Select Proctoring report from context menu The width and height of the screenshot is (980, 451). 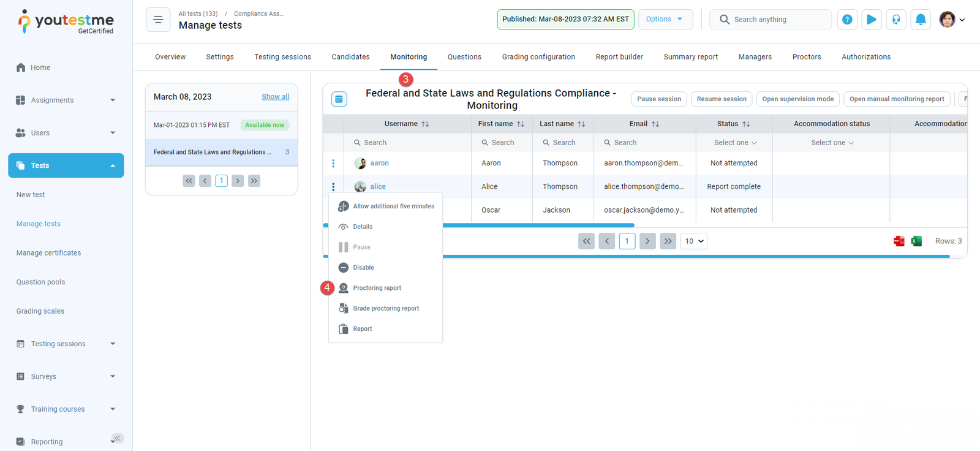click(377, 288)
